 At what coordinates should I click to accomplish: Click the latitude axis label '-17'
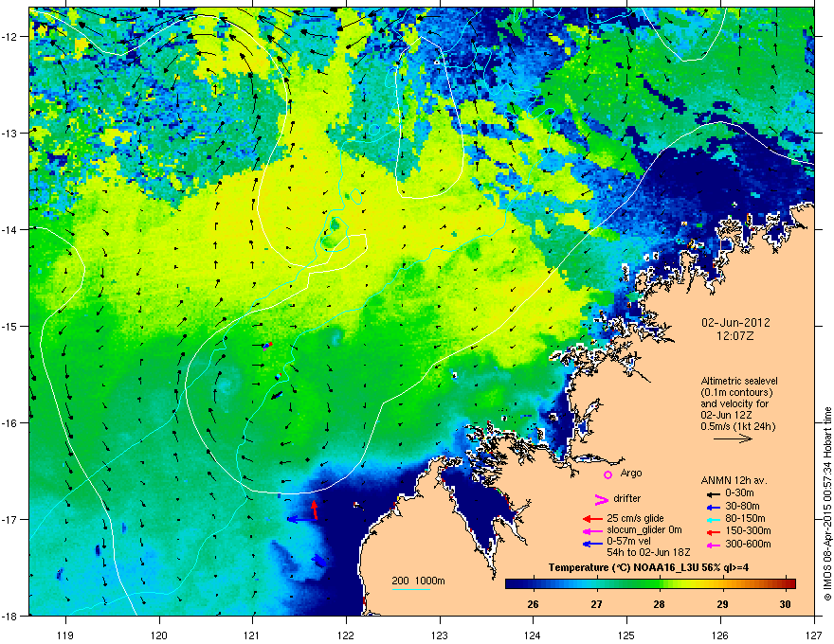(x=9, y=519)
